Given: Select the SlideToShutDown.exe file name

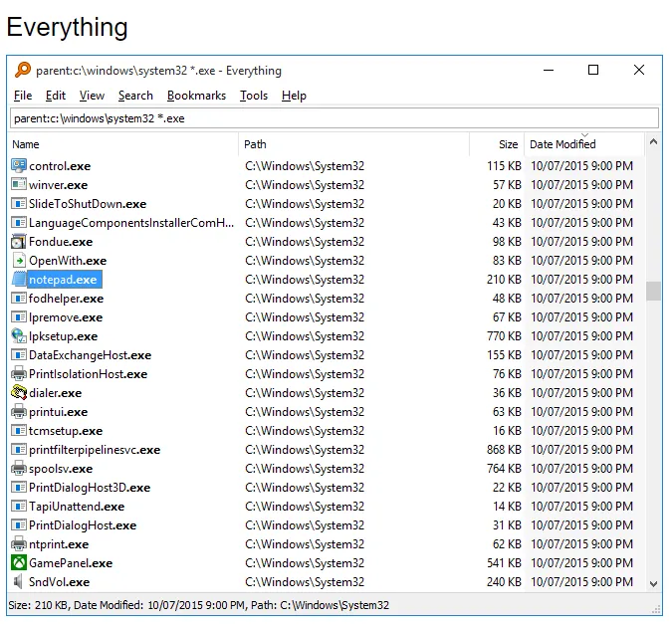Looking at the screenshot, I should click(x=88, y=204).
